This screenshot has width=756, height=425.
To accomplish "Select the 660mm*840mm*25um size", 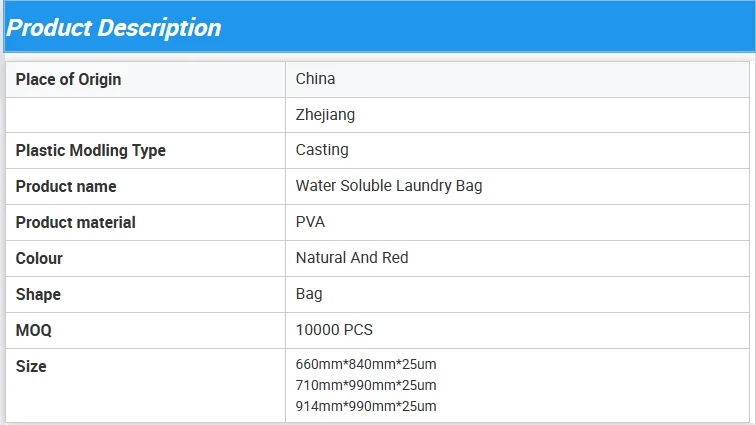I will coord(366,364).
